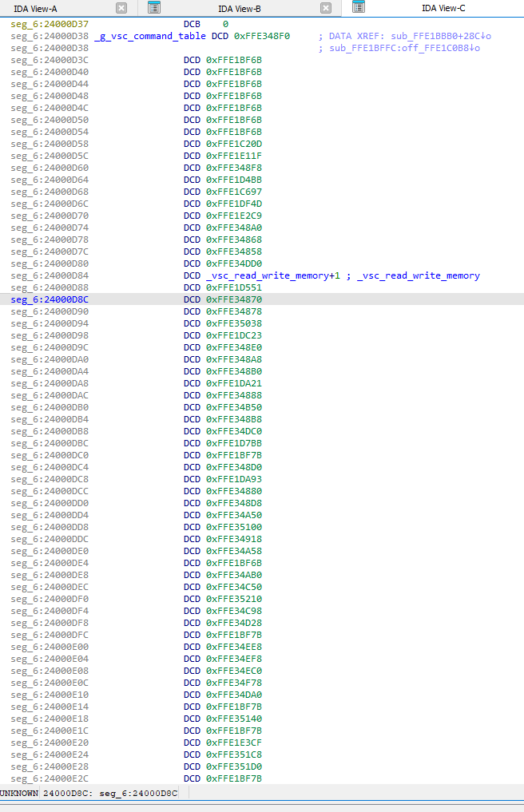Switch to the IDA View-B tab
The image size is (524, 812).
(240, 8)
